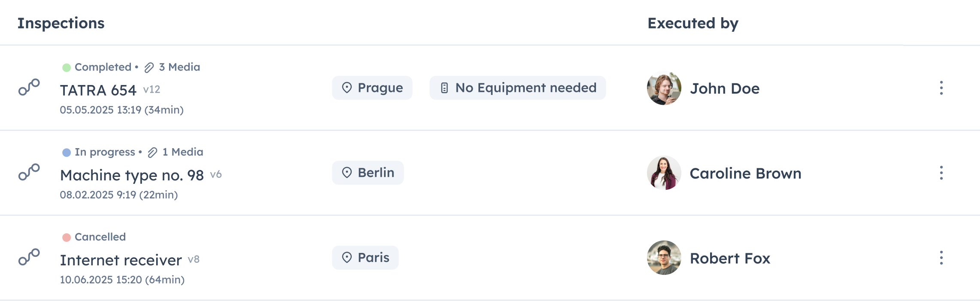Screen dimensions: 980x301
Task: Open the Internet receiver inspection
Action: pyautogui.click(x=121, y=260)
